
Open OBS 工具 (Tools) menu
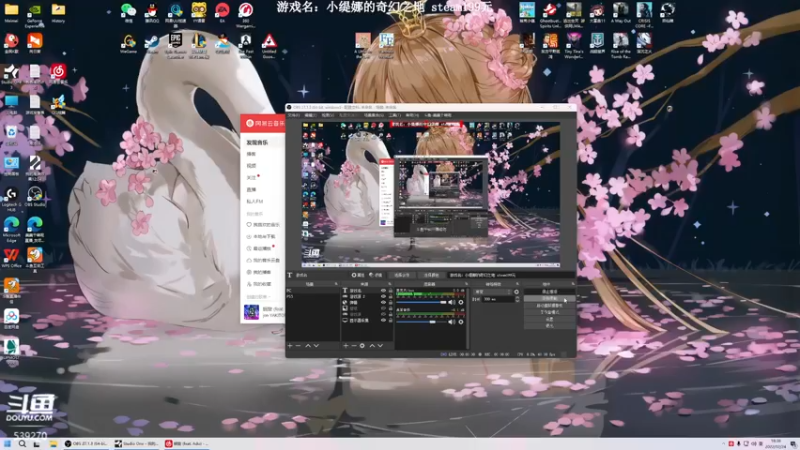coord(395,115)
